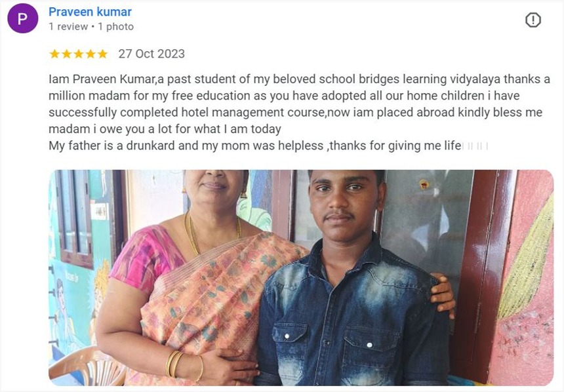Click the "1 photo" count text
Image resolution: width=564 pixels, height=392 pixels.
116,27
